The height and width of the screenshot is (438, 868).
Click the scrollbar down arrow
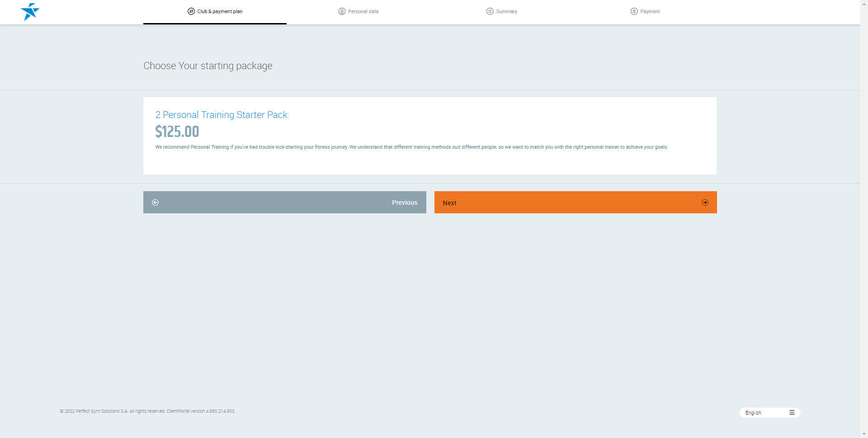click(864, 434)
